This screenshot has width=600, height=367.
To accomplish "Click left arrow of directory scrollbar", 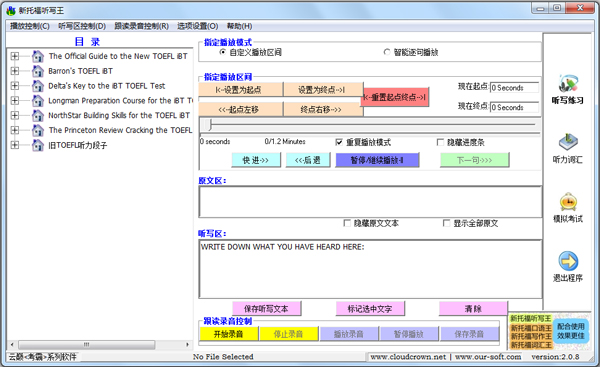I will [x=12, y=344].
